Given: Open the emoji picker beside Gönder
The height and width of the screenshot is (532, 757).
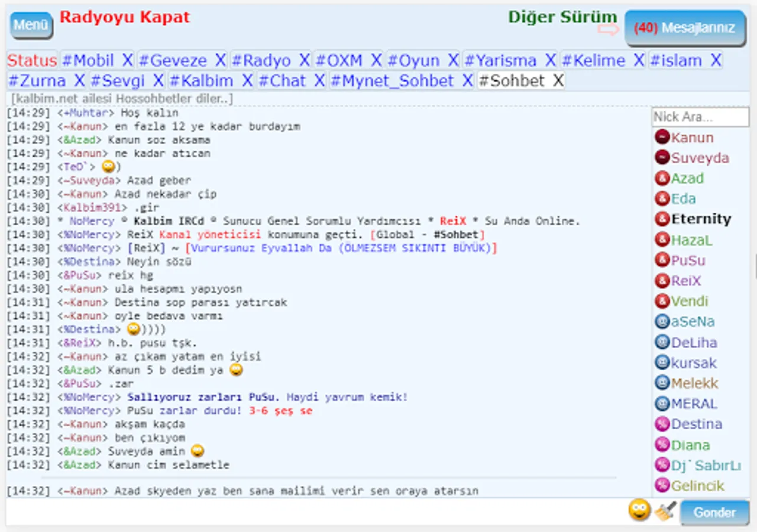Looking at the screenshot, I should (x=639, y=510).
